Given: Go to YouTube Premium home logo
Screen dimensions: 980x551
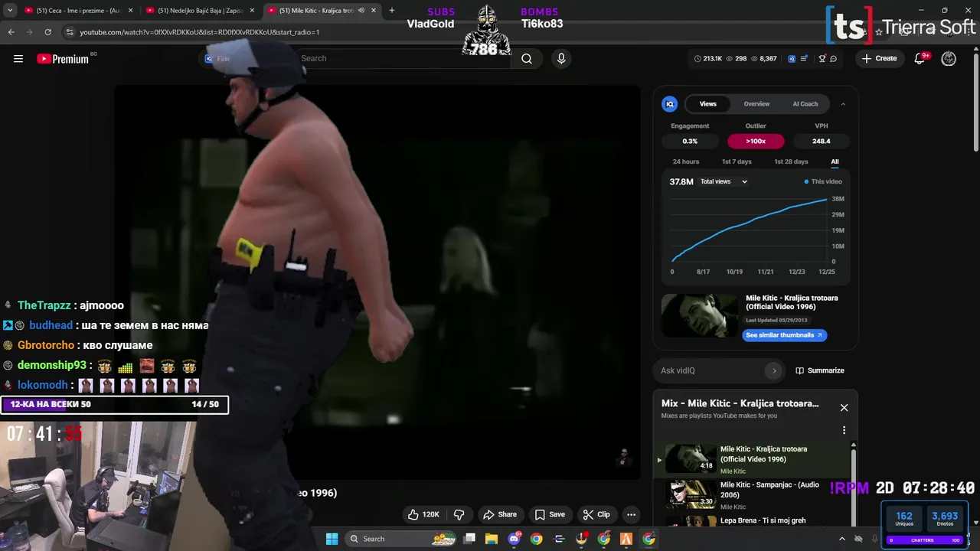Looking at the screenshot, I should coord(63,59).
